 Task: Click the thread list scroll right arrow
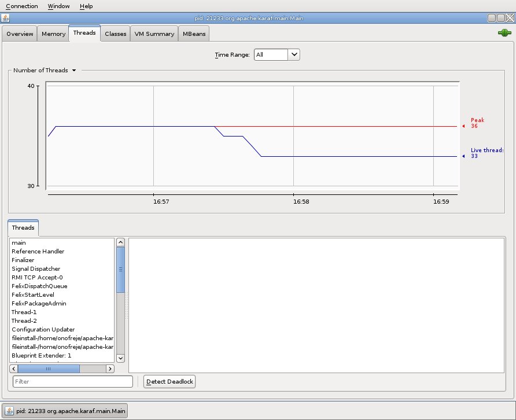[x=110, y=369]
